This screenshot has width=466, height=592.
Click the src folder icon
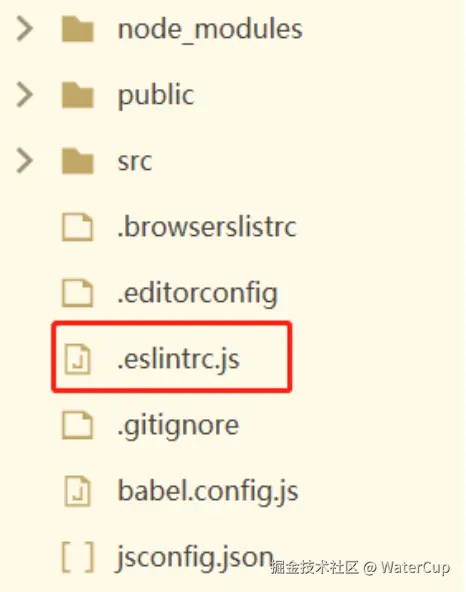[77, 161]
